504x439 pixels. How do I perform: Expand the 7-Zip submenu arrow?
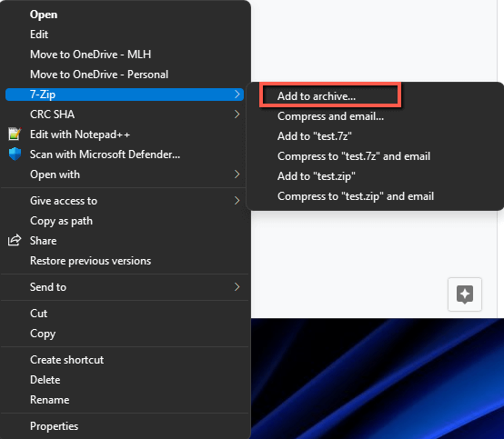coord(237,95)
